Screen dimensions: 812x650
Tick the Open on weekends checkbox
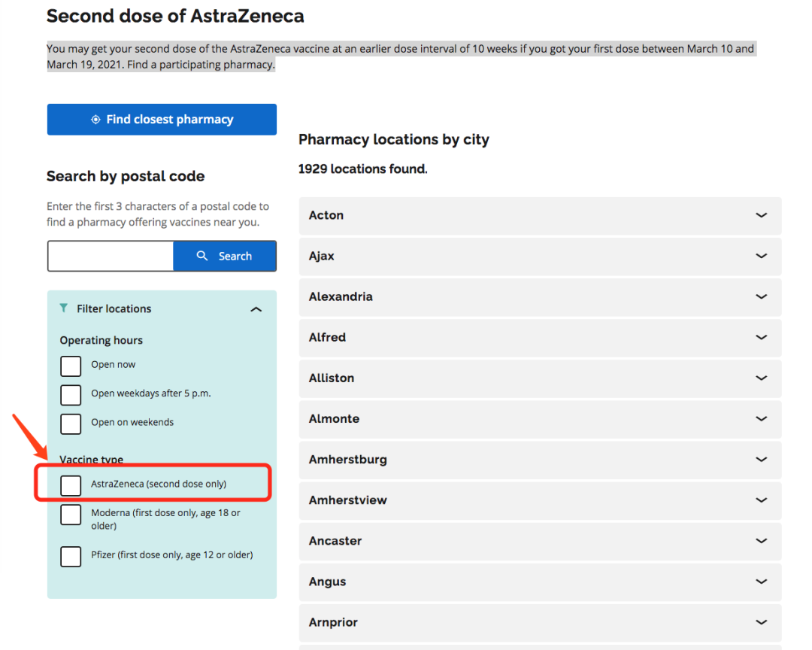coord(71,424)
